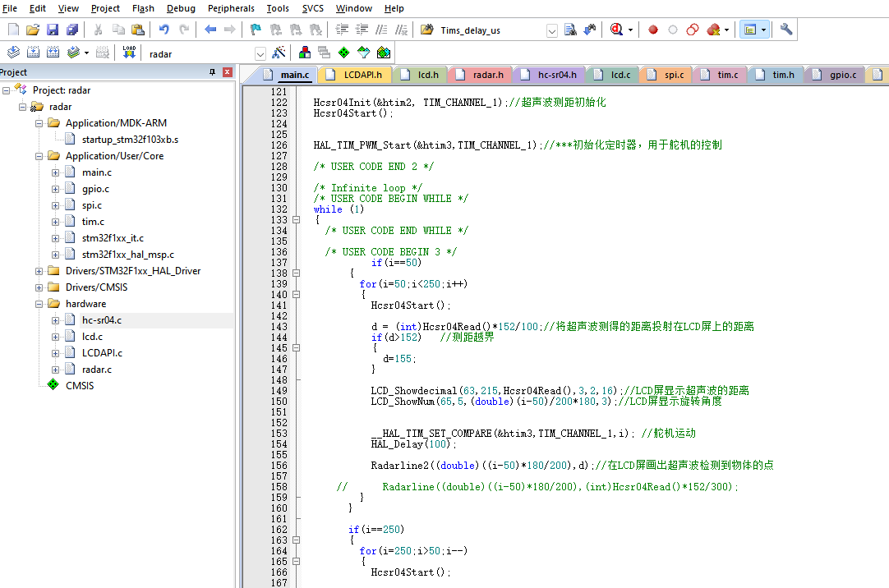889x588 pixels.
Task: Save the current file using the floppy icon
Action: click(53, 30)
